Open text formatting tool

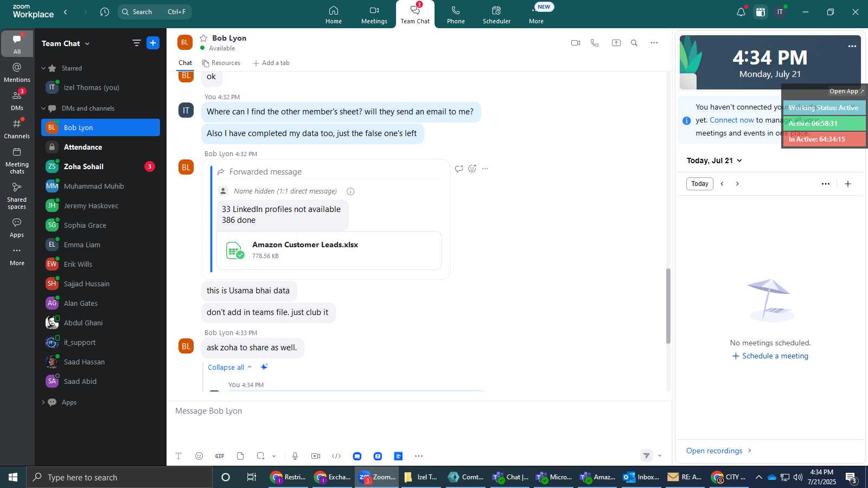click(x=178, y=456)
